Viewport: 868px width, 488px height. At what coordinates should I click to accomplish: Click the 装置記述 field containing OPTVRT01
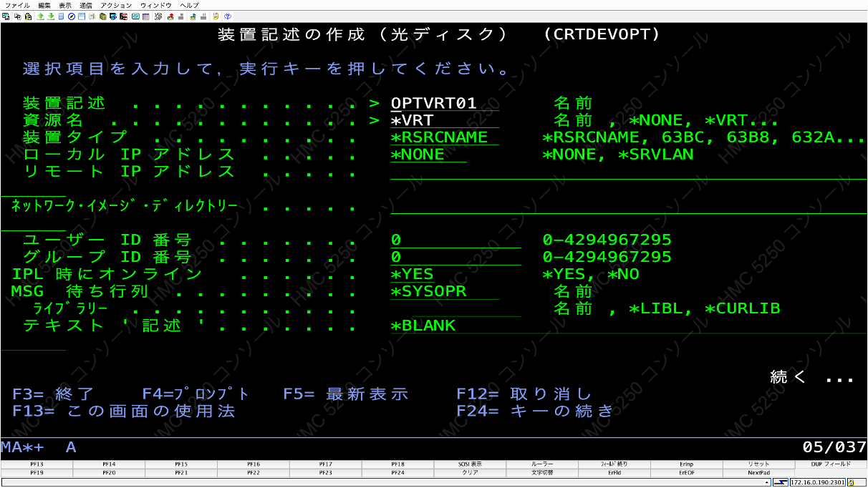click(x=445, y=103)
